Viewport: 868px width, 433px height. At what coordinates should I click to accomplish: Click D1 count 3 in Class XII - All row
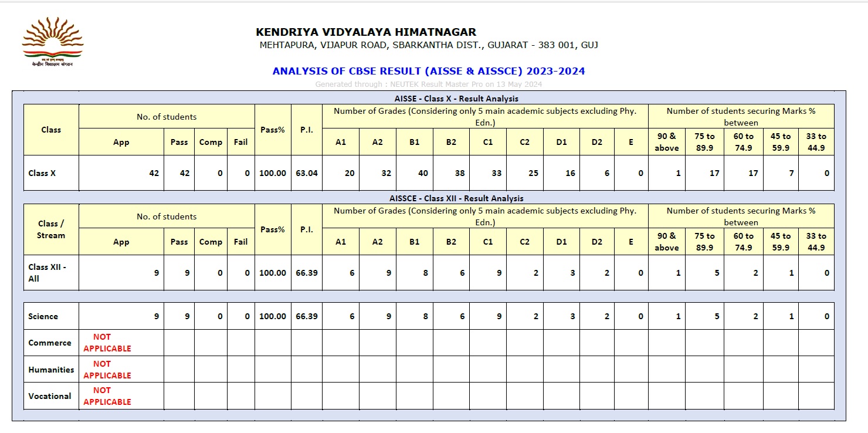[572, 273]
